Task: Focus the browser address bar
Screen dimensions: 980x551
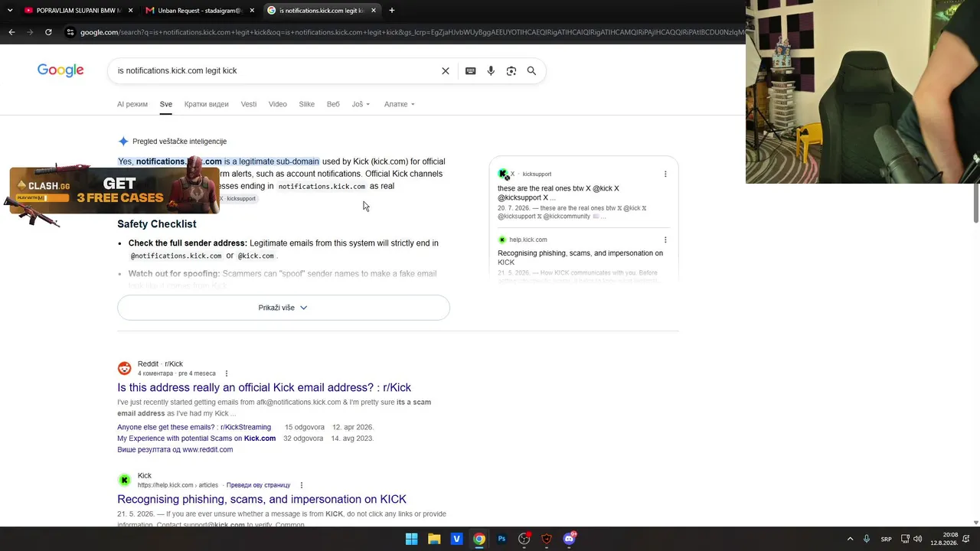Action: click(x=412, y=32)
